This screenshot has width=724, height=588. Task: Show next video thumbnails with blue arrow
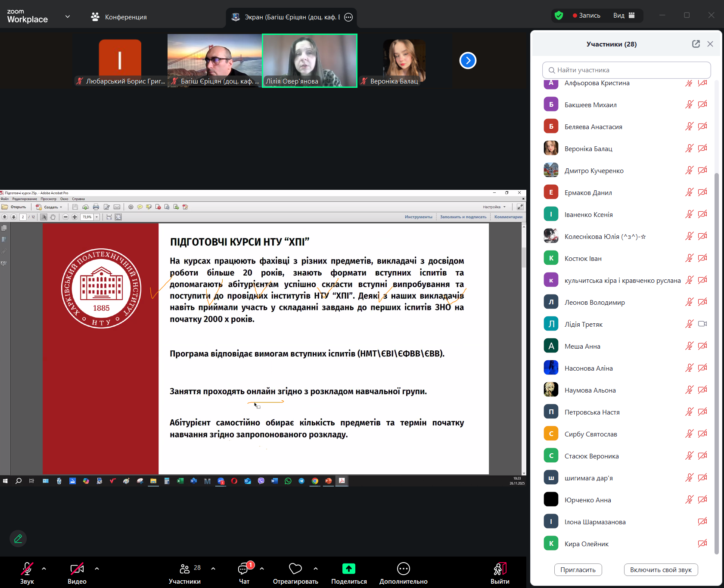click(x=468, y=61)
